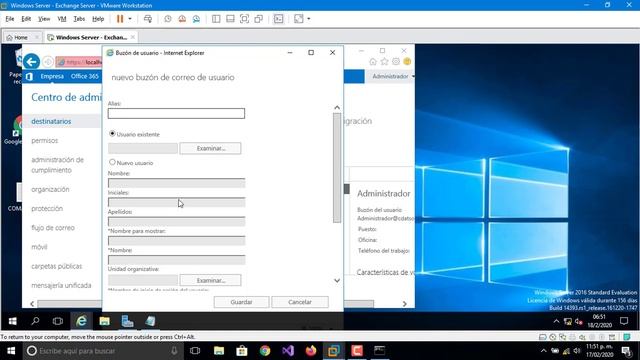Open Internet Explorer on guest taskbar
Viewport: 640px width, 360px height.
point(81,321)
